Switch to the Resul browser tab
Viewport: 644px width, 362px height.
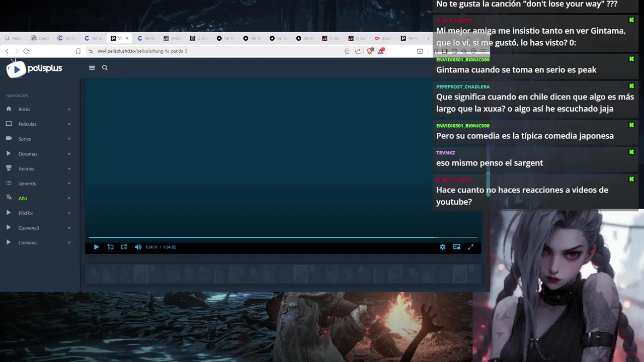click(14, 38)
